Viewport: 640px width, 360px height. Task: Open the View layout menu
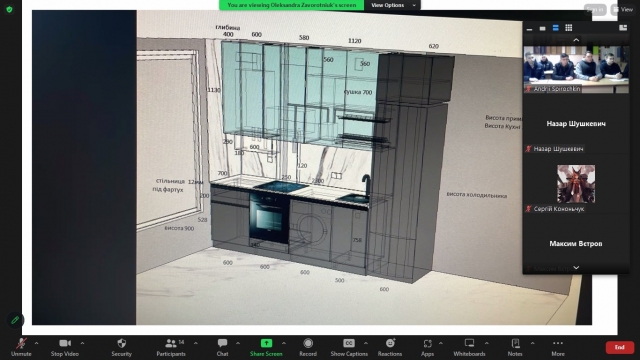pyautogui.click(x=623, y=9)
